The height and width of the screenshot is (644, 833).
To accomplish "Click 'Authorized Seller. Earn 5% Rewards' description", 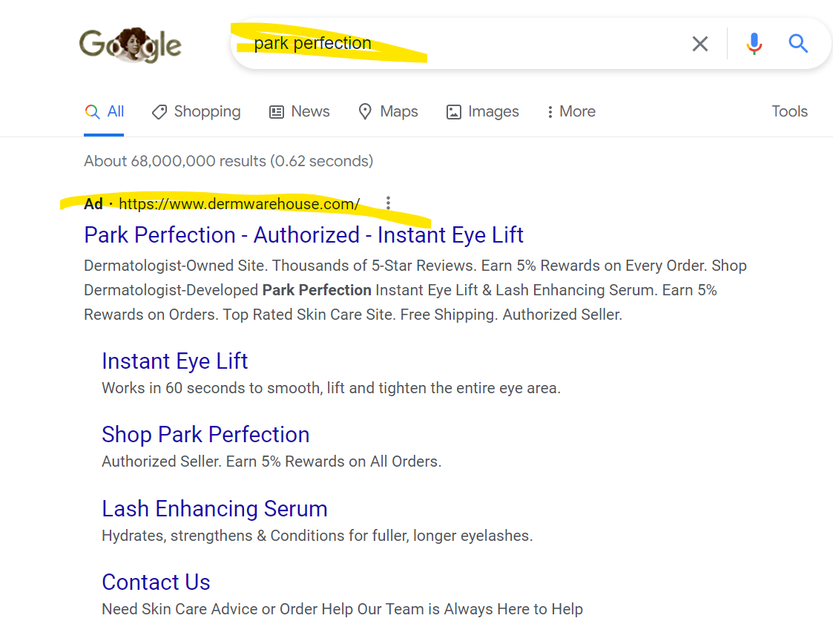I will (x=271, y=461).
